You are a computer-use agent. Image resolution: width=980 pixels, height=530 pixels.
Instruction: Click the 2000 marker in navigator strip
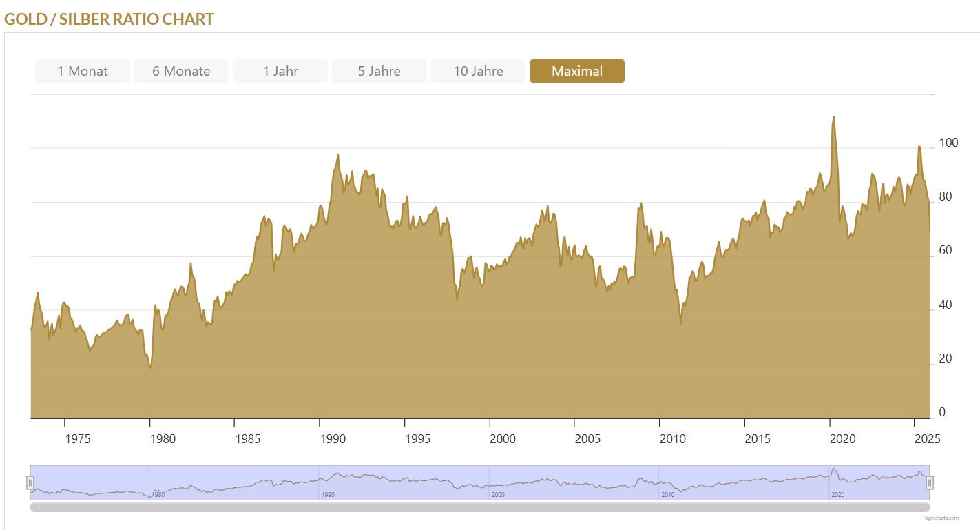[x=498, y=495]
